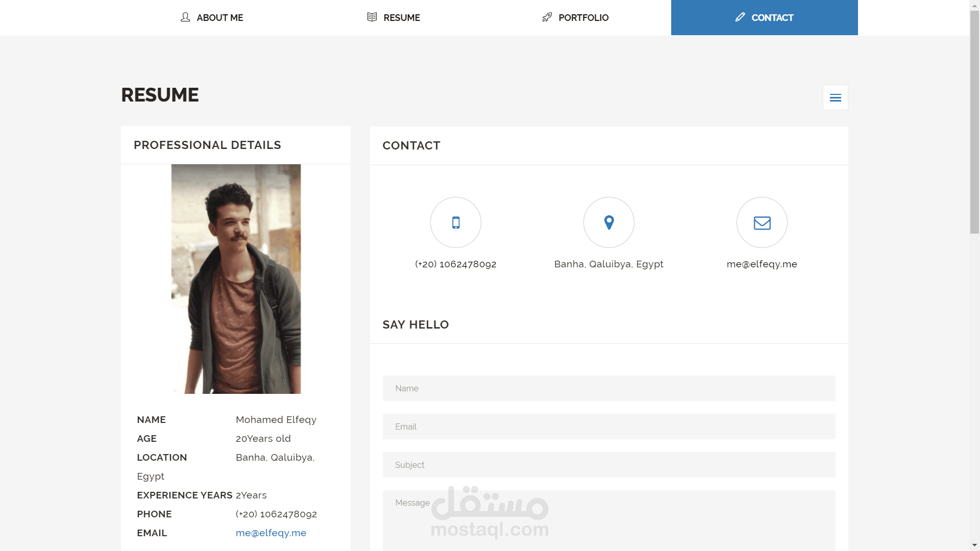The width and height of the screenshot is (980, 551).
Task: Click the vertical scrollbar thumb
Action: (974, 122)
